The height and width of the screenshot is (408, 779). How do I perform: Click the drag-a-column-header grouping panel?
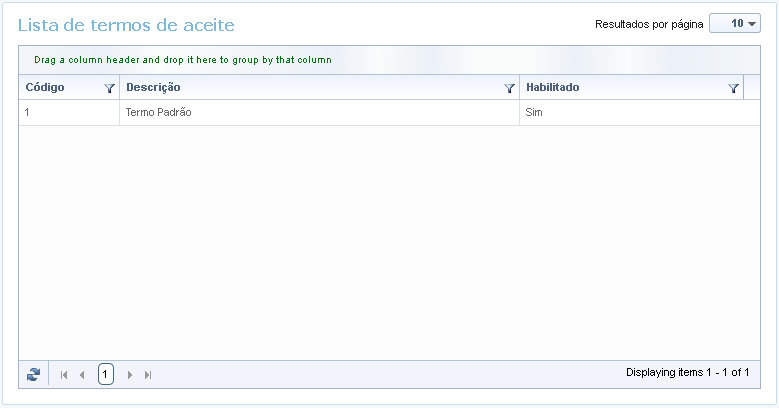tap(183, 60)
